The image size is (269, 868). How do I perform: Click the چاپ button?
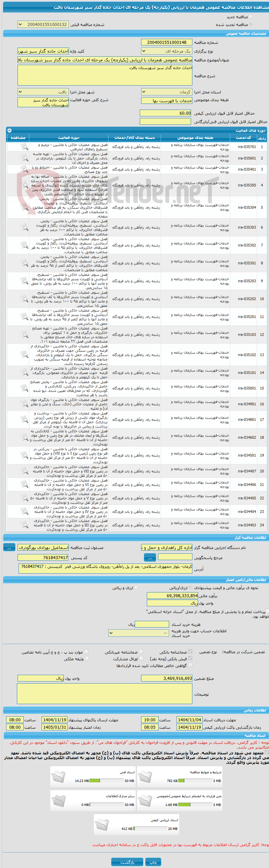point(153,862)
